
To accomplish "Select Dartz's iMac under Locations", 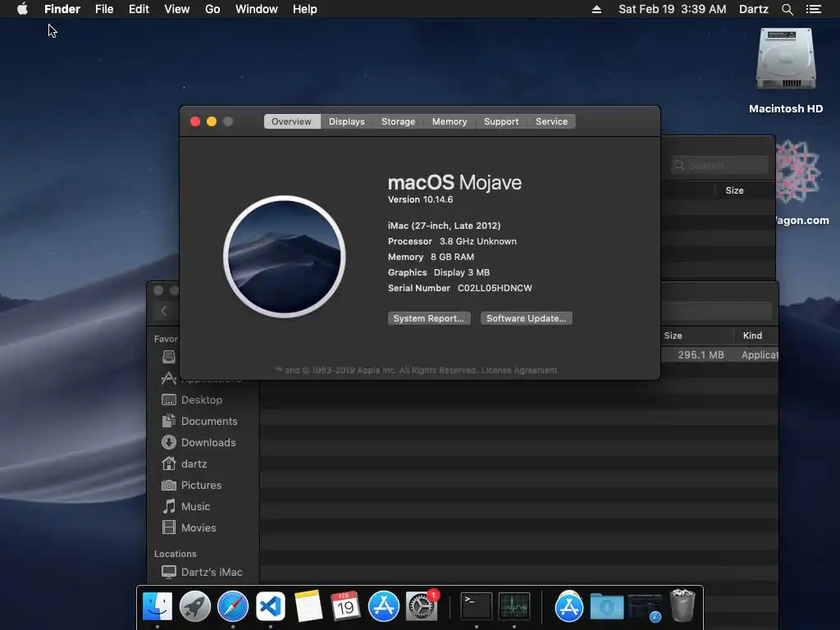I will click(202, 572).
